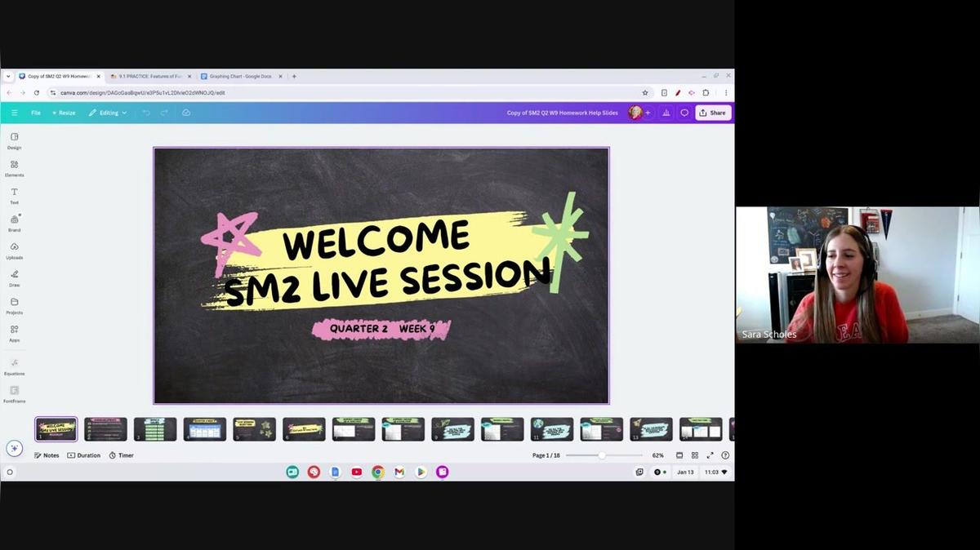The width and height of the screenshot is (980, 550).
Task: Toggle the Timer display
Action: point(121,455)
